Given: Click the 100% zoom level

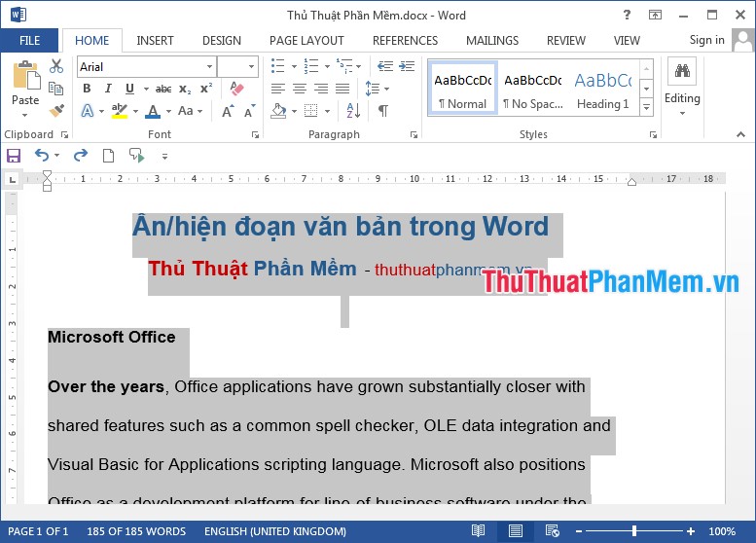Looking at the screenshot, I should click(x=722, y=531).
